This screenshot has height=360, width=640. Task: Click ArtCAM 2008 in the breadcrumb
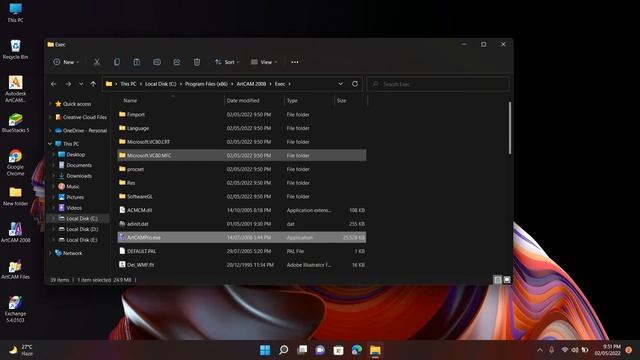[x=251, y=84]
